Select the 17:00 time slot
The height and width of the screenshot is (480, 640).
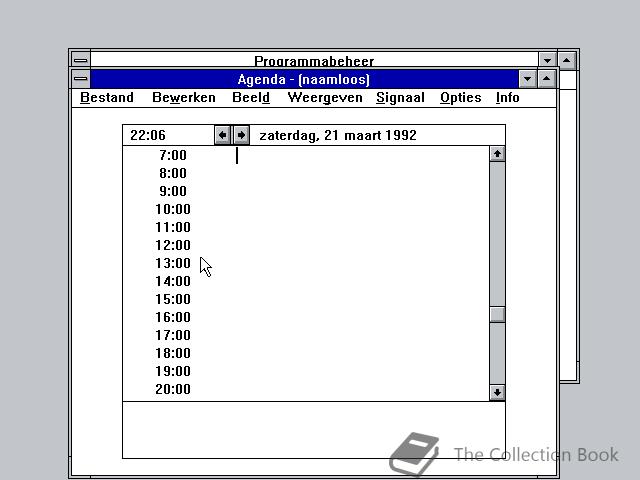[173, 335]
